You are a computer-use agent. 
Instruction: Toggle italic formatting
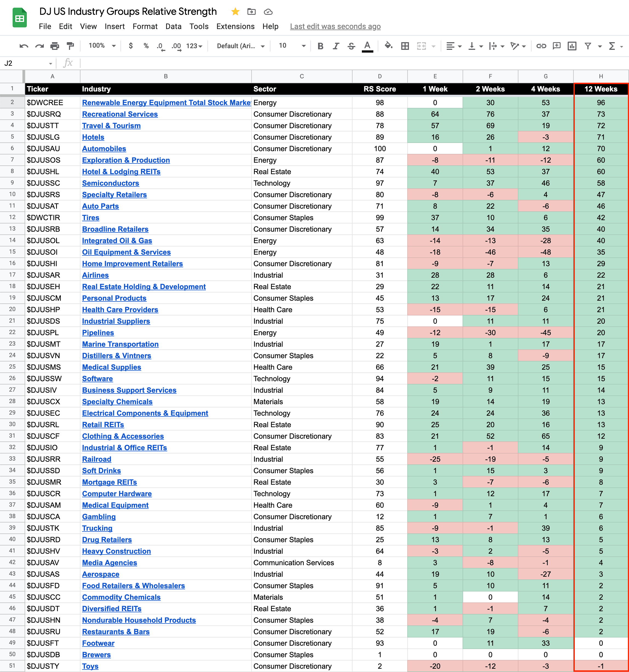tap(336, 46)
